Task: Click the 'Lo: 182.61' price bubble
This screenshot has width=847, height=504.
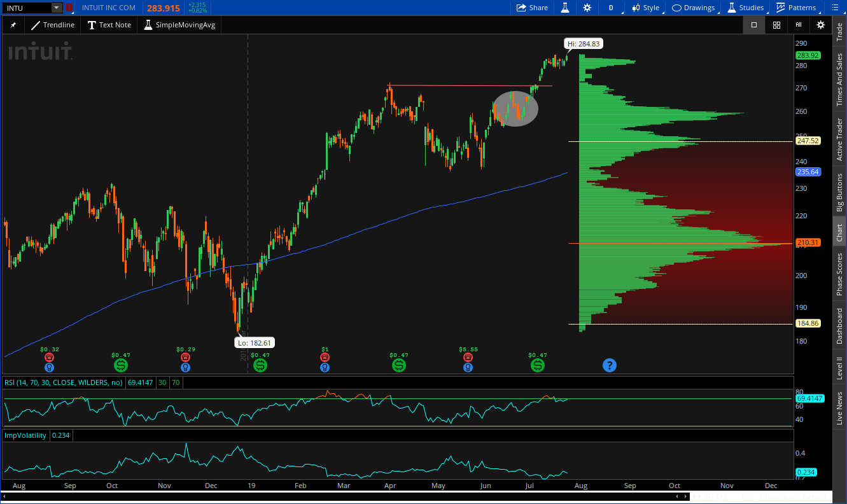Action: coord(255,342)
